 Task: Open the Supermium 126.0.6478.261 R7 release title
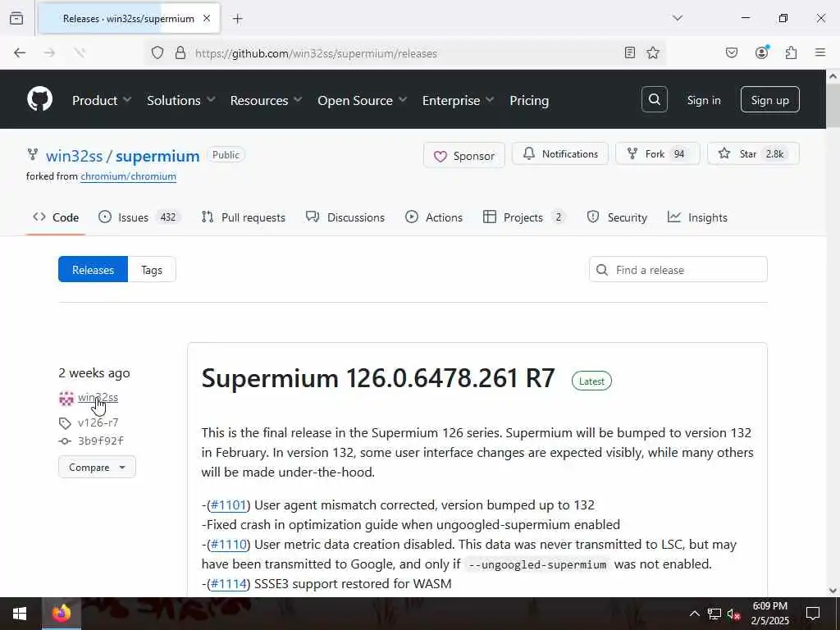tap(378, 378)
